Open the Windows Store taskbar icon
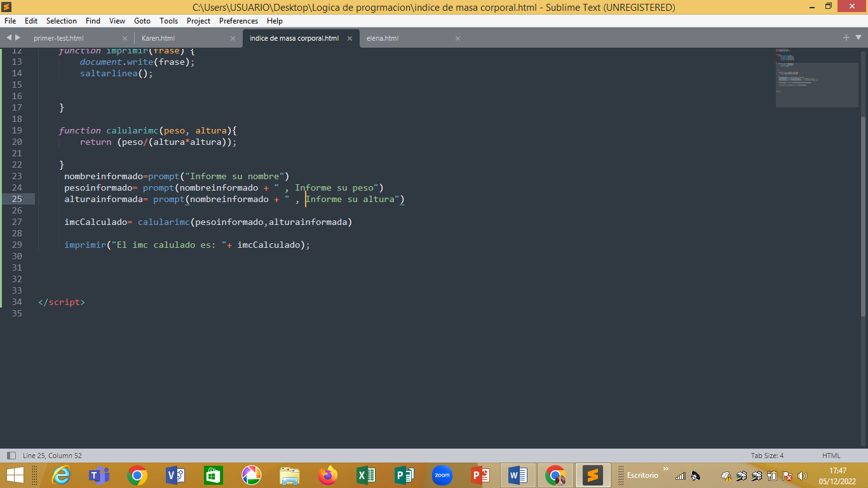 click(214, 475)
